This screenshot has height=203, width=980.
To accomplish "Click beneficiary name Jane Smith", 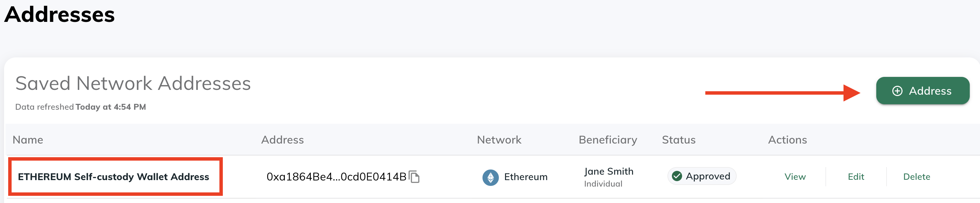I will pos(609,172).
